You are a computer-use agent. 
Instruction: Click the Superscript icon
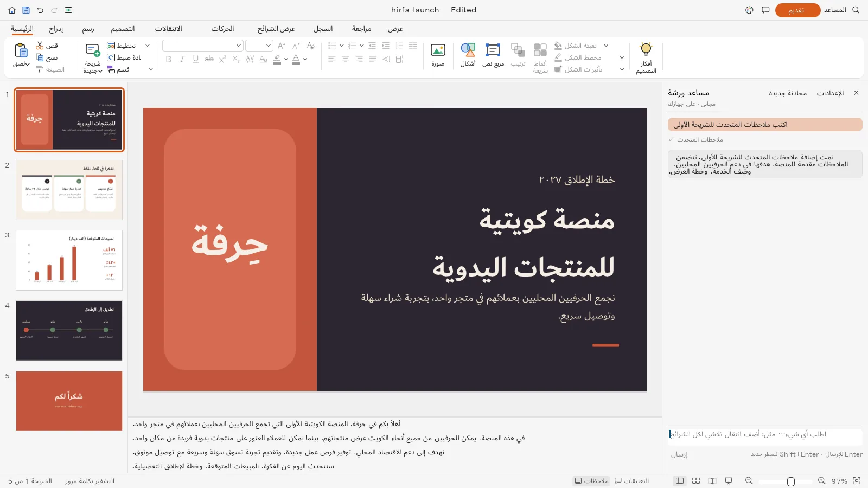point(222,59)
